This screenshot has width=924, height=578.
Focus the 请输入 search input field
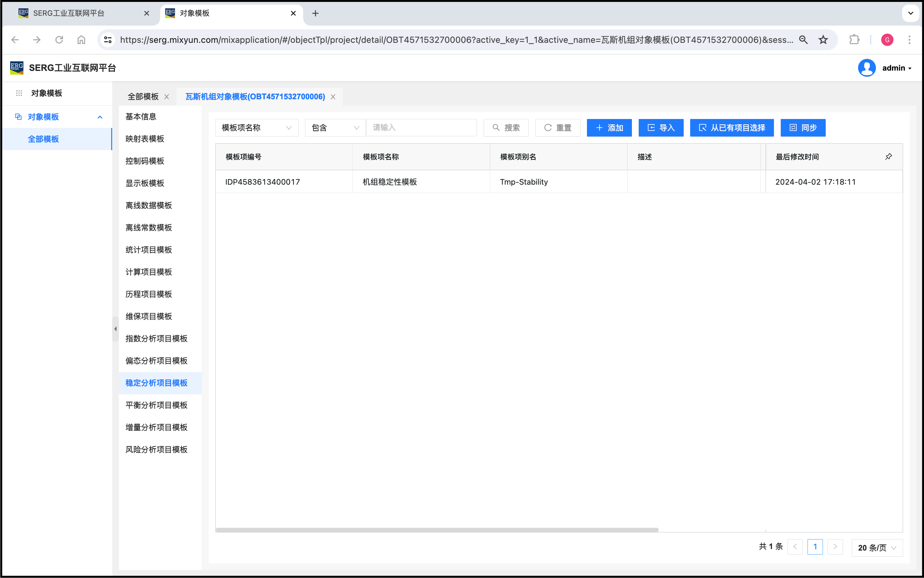[421, 128]
